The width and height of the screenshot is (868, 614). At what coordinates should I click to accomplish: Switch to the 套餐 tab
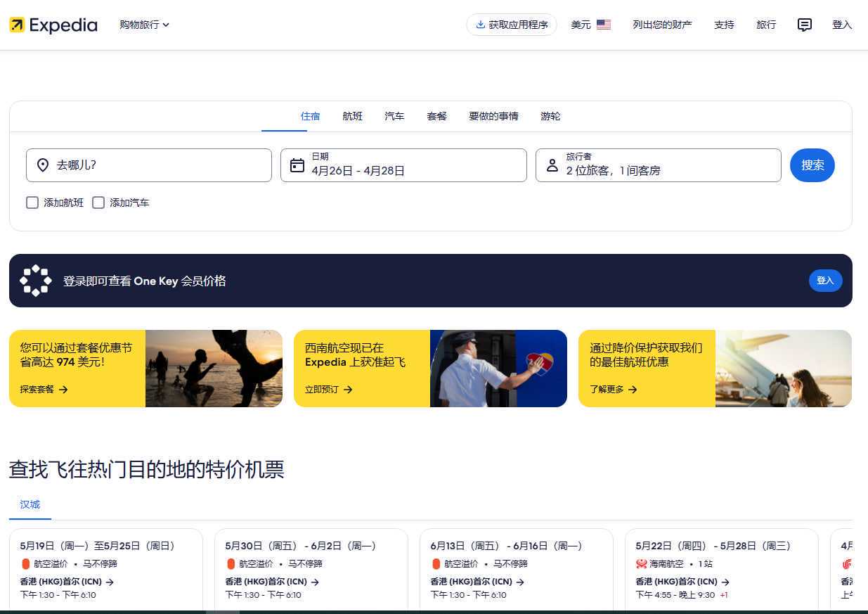click(x=437, y=116)
